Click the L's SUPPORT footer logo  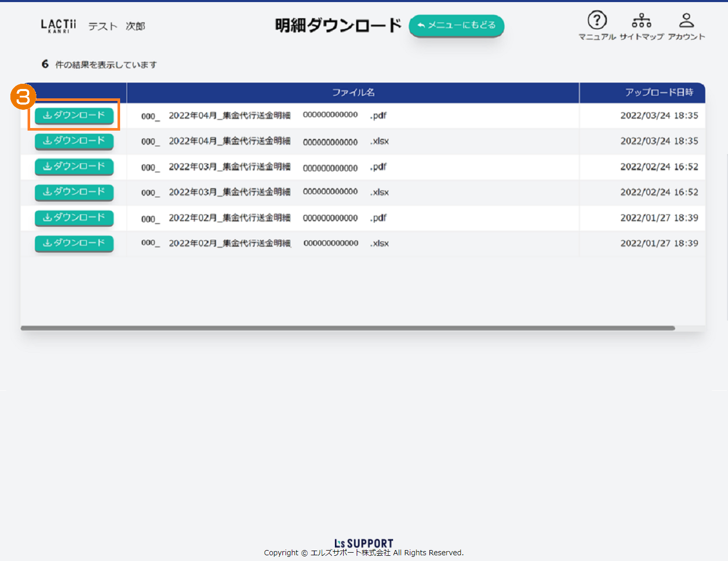(x=363, y=543)
